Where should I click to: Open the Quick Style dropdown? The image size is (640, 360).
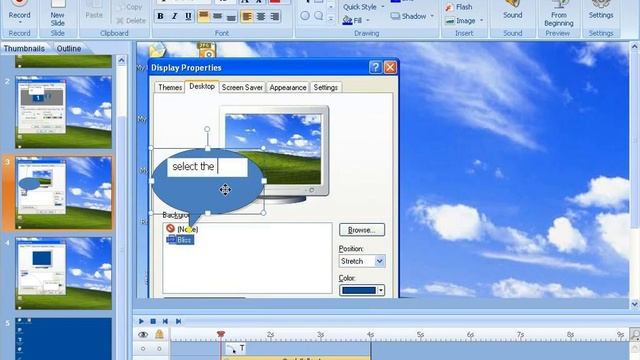click(363, 7)
